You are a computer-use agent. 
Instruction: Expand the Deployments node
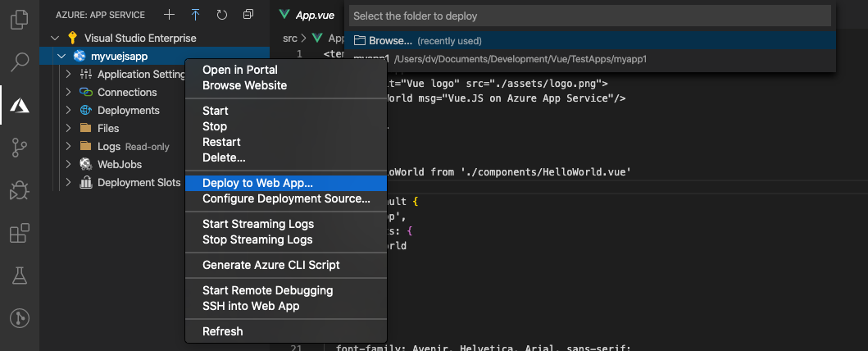point(68,110)
